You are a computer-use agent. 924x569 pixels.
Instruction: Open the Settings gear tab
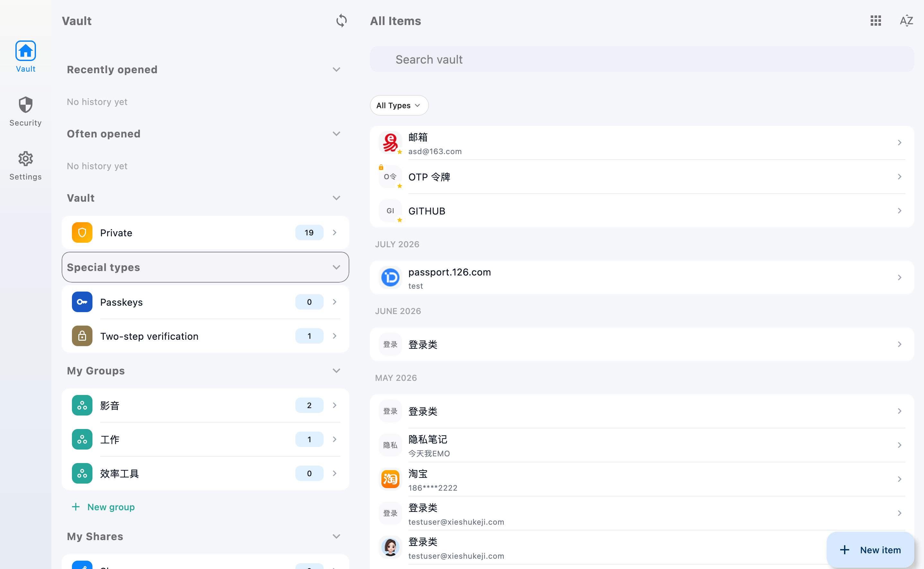click(26, 166)
